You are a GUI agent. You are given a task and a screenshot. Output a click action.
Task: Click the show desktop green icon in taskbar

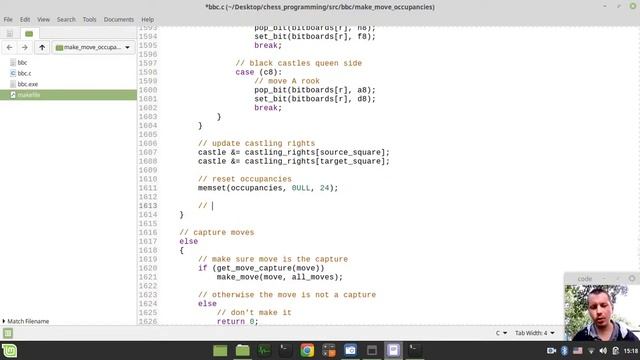[220, 351]
